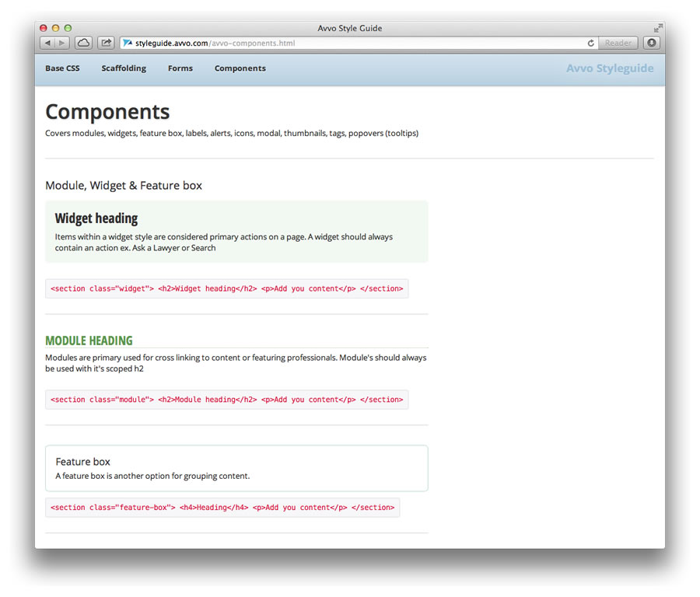Click 'A feature box is another option' text
This screenshot has width=700, height=597.
pyautogui.click(x=152, y=476)
